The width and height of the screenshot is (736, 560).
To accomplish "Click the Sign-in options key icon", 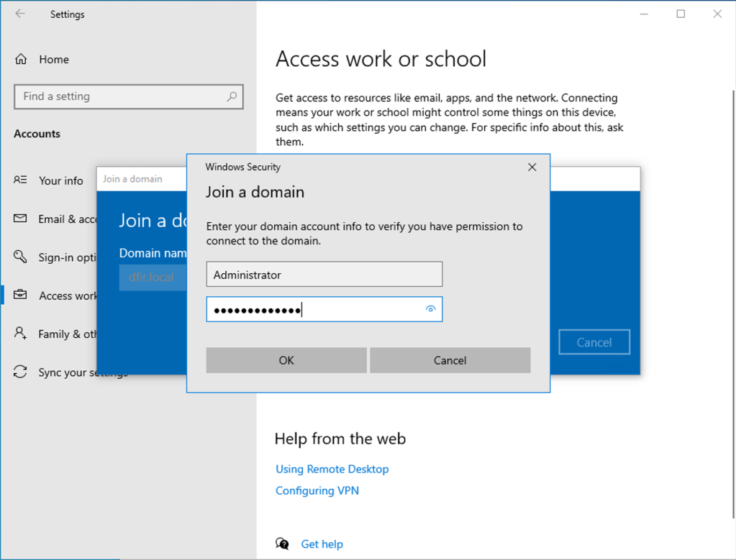I will tap(20, 257).
